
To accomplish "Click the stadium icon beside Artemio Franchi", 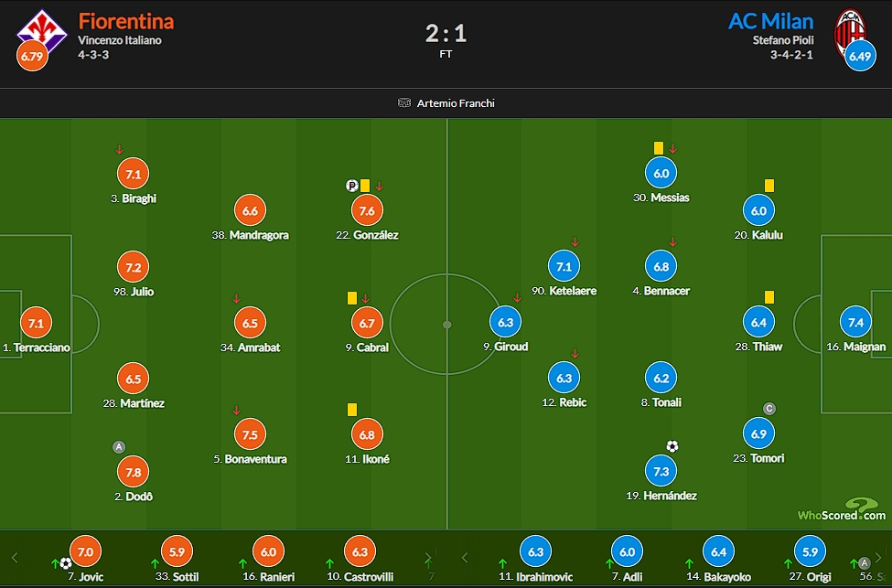I will pos(403,103).
